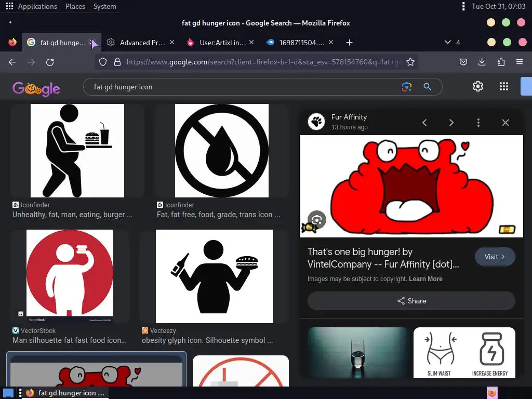This screenshot has height=399, width=532.
Task: Click the Fur Affinity source name
Action: 349,117
